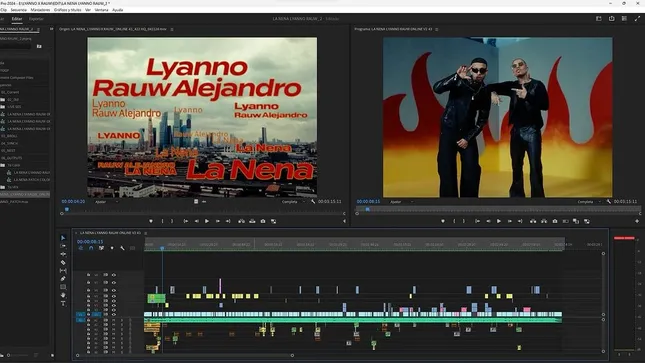Open the Ayuda menu
645x363 pixels.
click(x=118, y=9)
